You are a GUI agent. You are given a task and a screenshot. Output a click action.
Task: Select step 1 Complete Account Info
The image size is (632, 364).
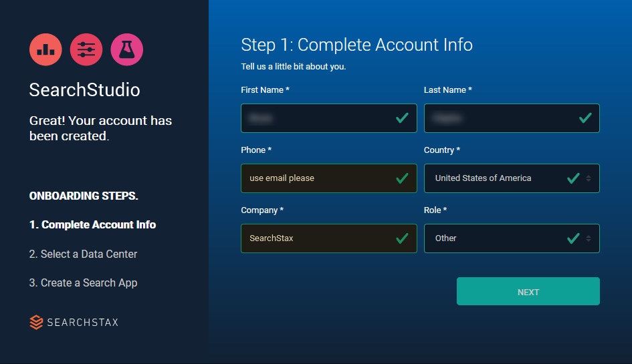(93, 224)
